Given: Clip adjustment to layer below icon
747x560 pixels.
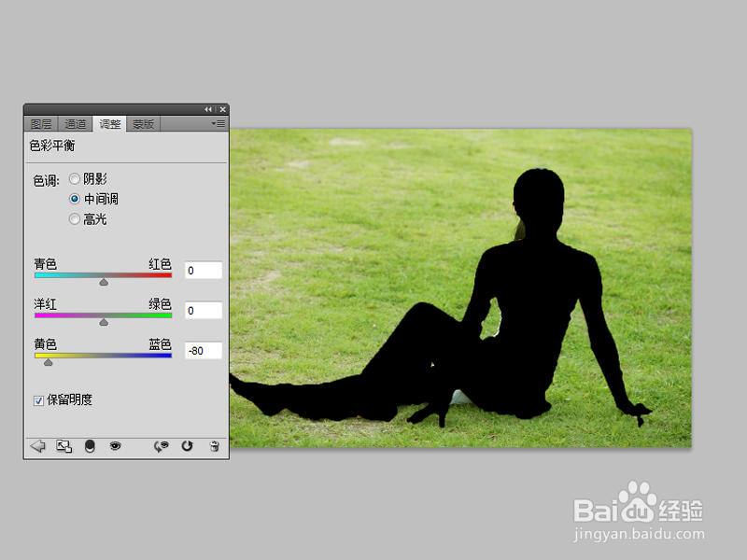Looking at the screenshot, I should [x=90, y=446].
